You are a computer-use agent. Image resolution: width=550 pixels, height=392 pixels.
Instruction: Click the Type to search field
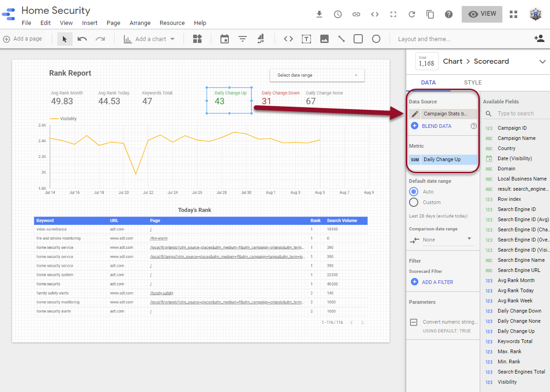point(521,114)
